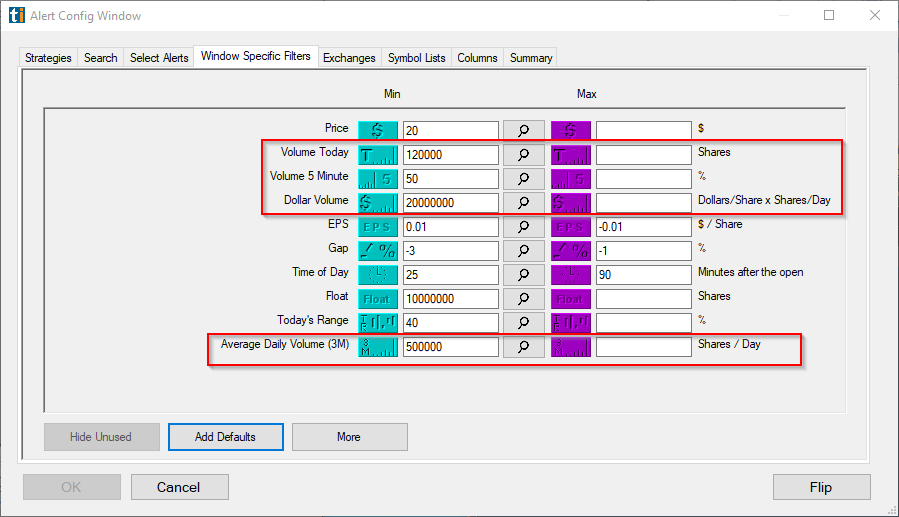899x517 pixels.
Task: Switch to the Search tab
Action: coord(100,58)
